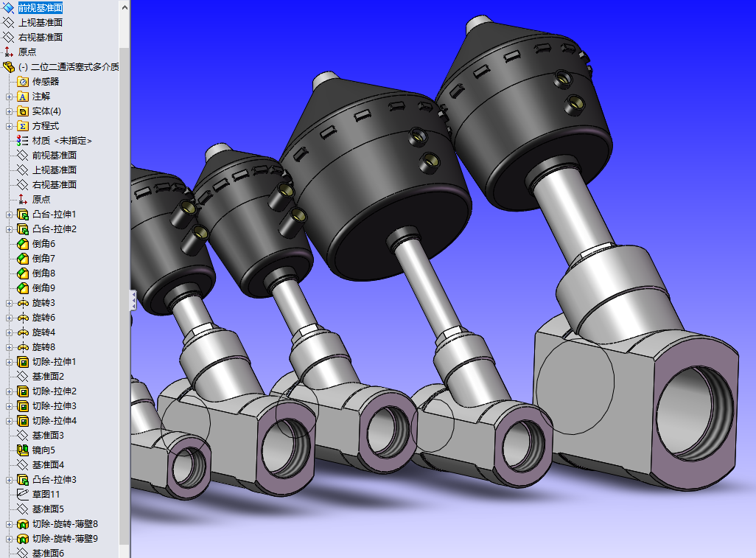Select the 基准面6 tree item
The width and height of the screenshot is (756, 558).
(48, 553)
